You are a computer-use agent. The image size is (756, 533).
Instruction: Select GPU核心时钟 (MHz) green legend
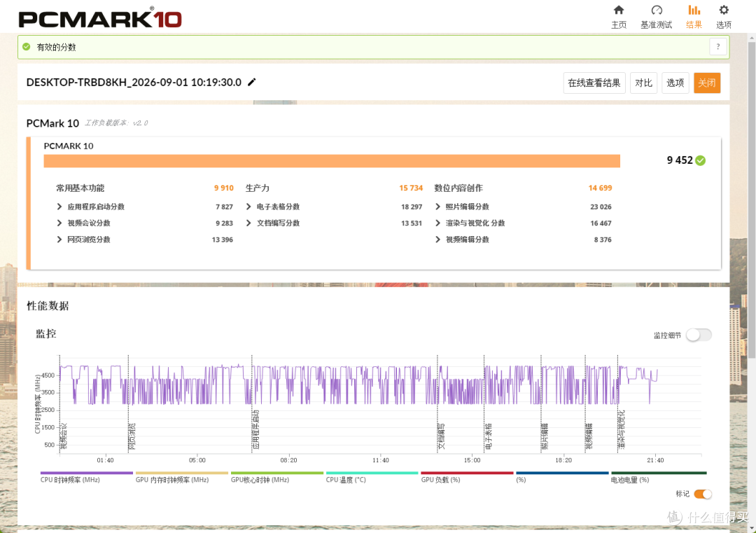(276, 477)
